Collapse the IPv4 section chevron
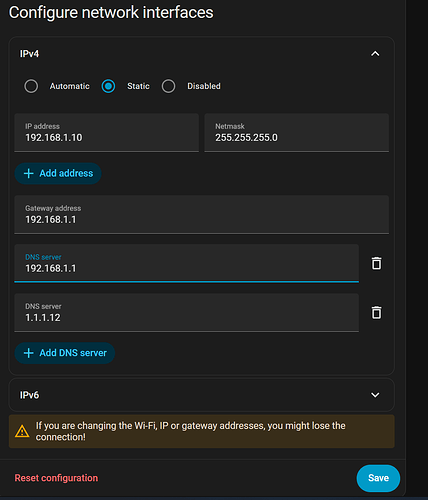This screenshot has width=428, height=500. coord(375,54)
